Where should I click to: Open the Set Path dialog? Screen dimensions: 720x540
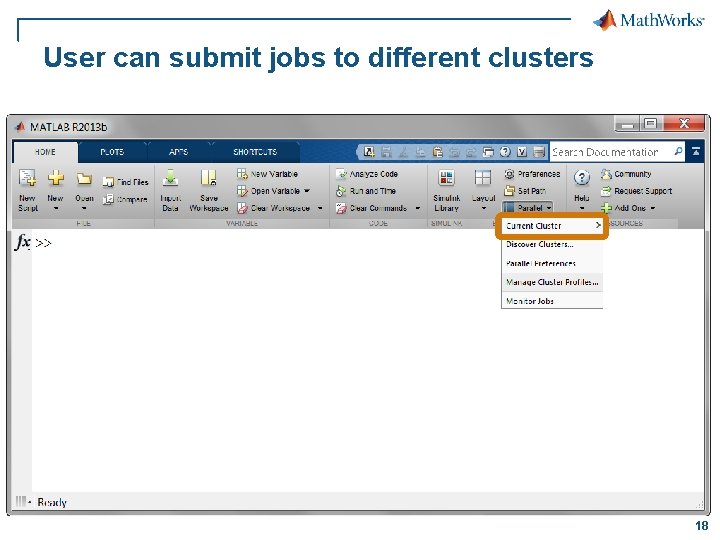click(x=525, y=191)
